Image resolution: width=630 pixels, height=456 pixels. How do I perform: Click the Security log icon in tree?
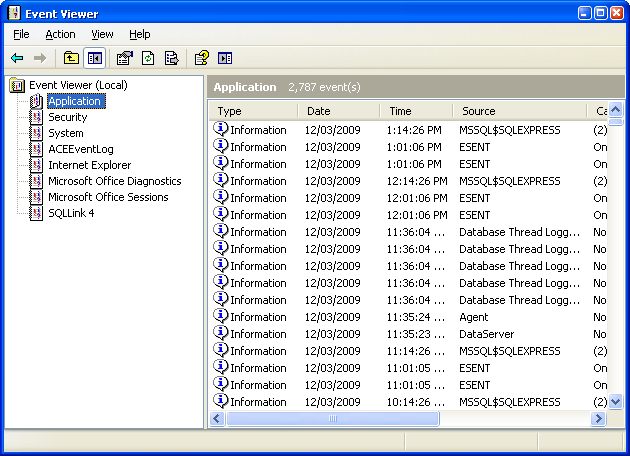click(x=36, y=117)
